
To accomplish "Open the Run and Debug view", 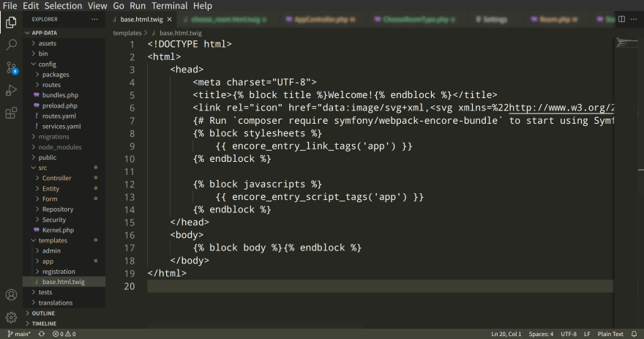I will tap(11, 90).
